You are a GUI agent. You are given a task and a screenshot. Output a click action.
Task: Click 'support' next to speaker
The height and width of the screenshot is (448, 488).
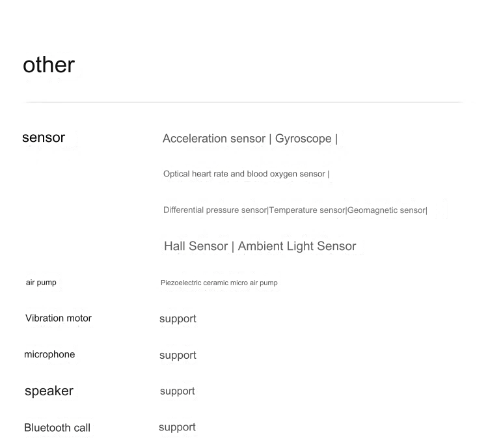[178, 391]
